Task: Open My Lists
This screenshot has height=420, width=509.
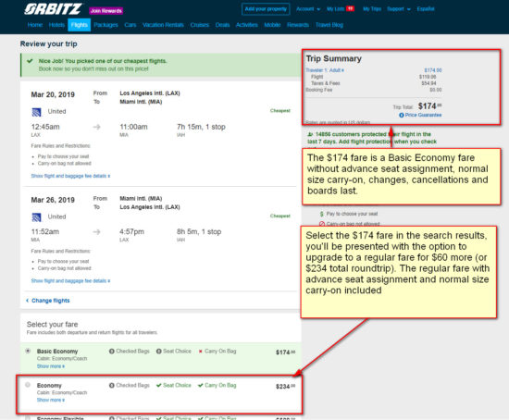Action: point(335,9)
